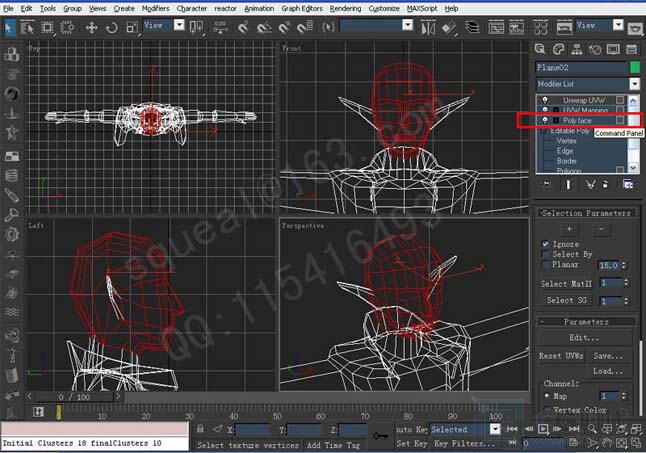Activate the Select and Move tool
646x453 pixels.
(91, 28)
